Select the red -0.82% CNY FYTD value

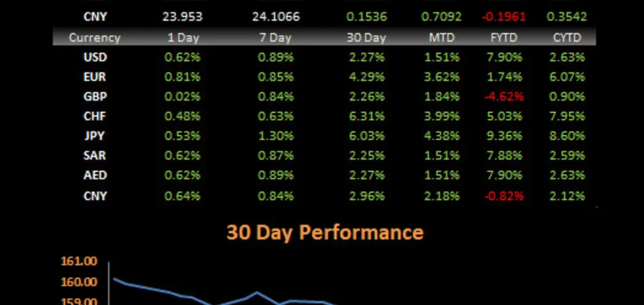[503, 196]
